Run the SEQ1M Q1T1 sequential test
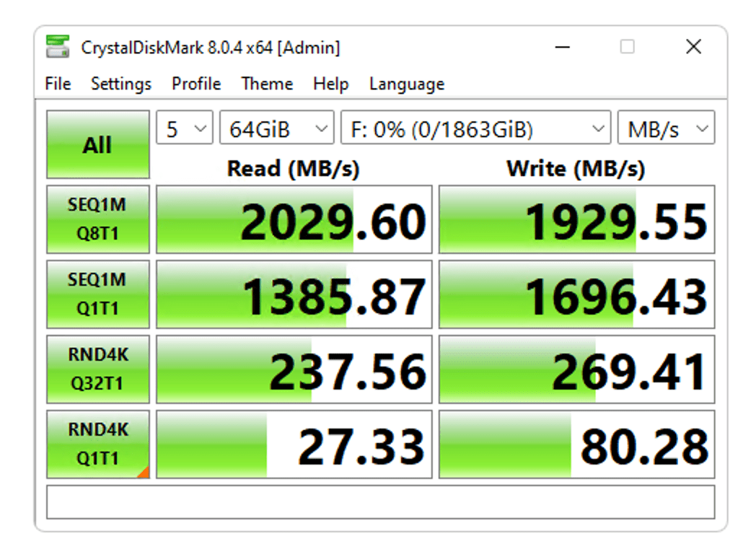 (x=97, y=294)
